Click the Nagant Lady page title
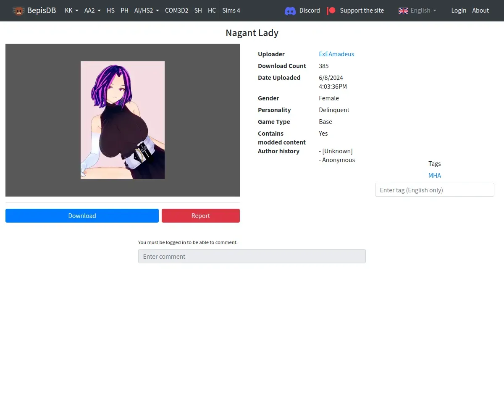This screenshot has height=420, width=504. click(252, 33)
